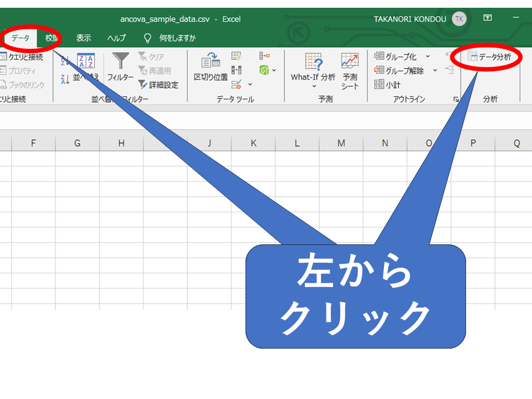The image size is (532, 399).
Task: Open the データ ribbon tab
Action: click(21, 38)
